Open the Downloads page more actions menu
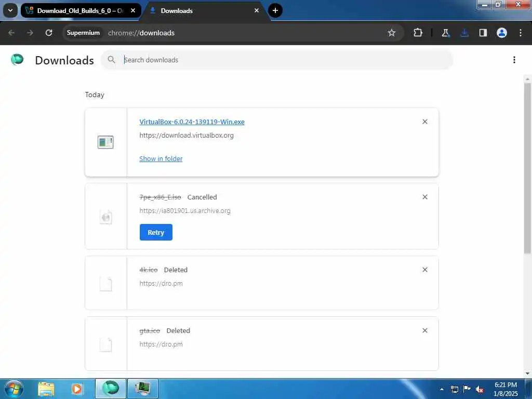The width and height of the screenshot is (532, 399). (x=514, y=60)
